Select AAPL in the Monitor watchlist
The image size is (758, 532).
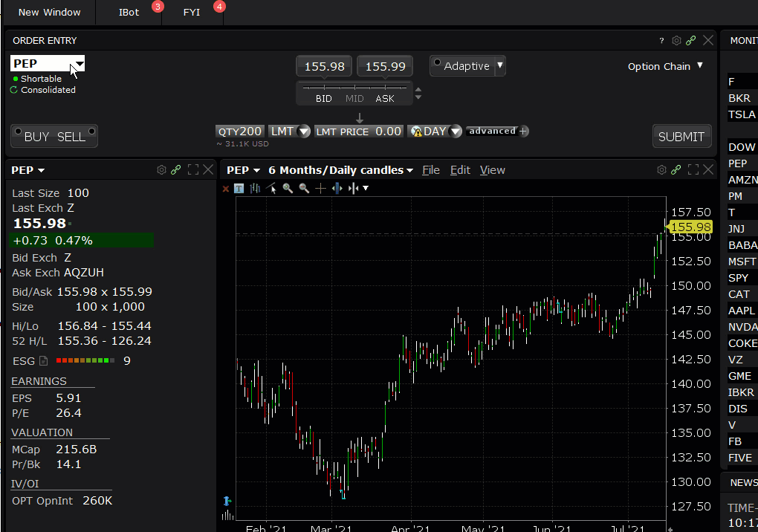pyautogui.click(x=742, y=311)
